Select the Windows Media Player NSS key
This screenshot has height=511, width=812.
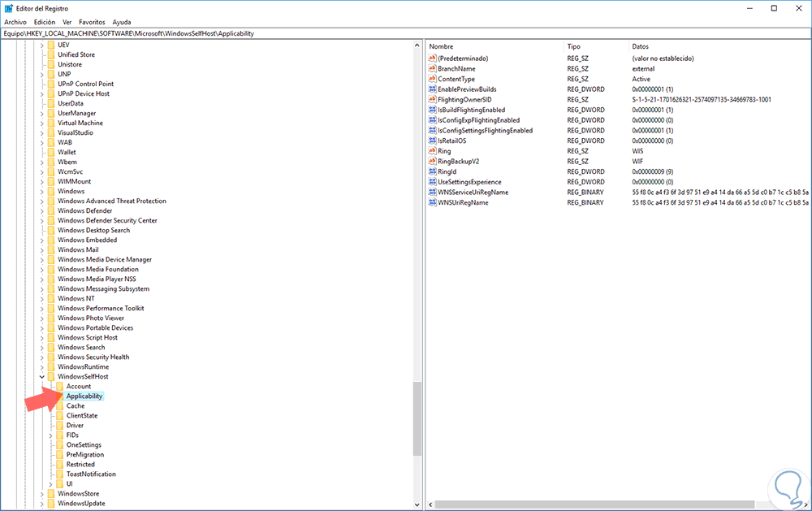[97, 279]
